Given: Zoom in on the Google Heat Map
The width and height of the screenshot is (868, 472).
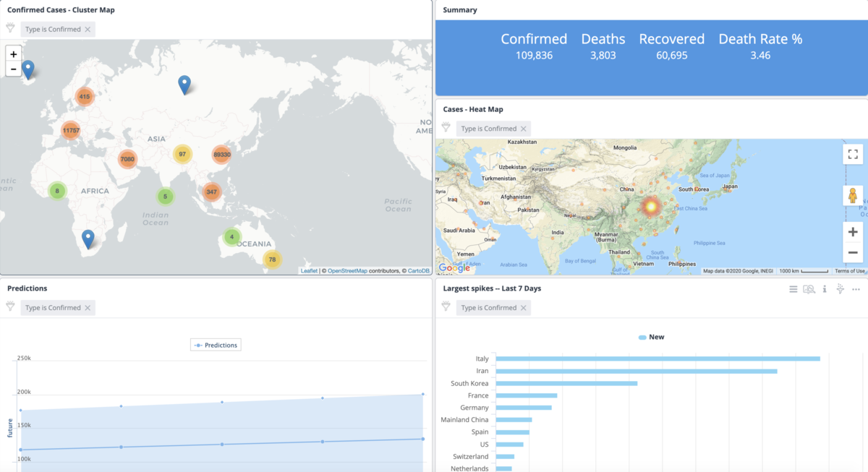Looking at the screenshot, I should 853,232.
